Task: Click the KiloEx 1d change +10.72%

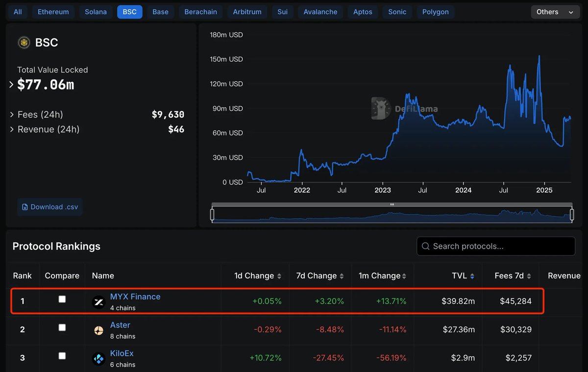Action: [266, 358]
